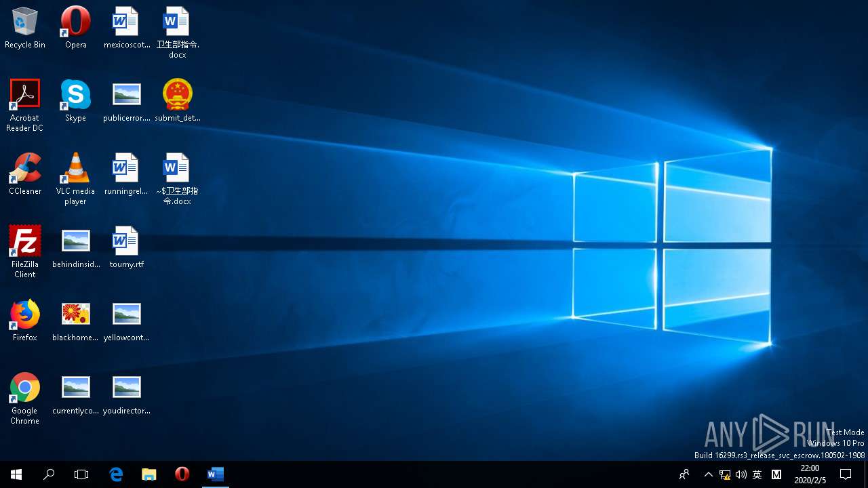This screenshot has height=488, width=868.
Task: Launch the Skype desktop shortcut
Action: [75, 102]
